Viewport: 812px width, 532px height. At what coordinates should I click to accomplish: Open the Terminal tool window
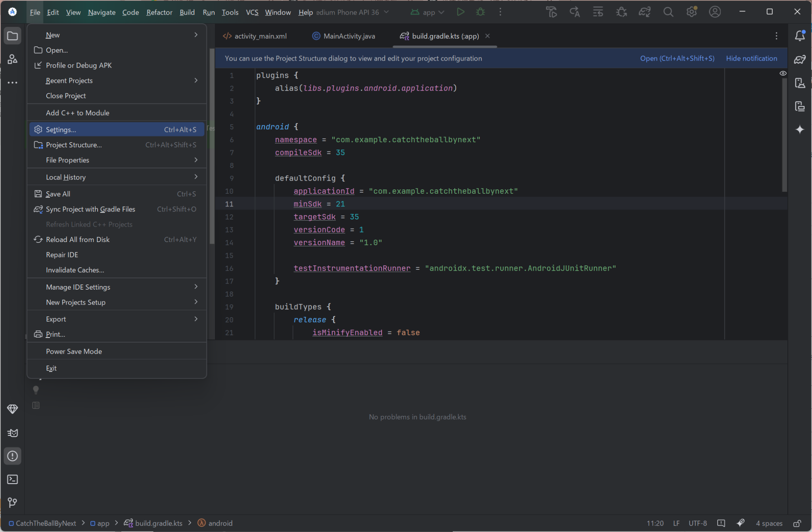click(12, 480)
